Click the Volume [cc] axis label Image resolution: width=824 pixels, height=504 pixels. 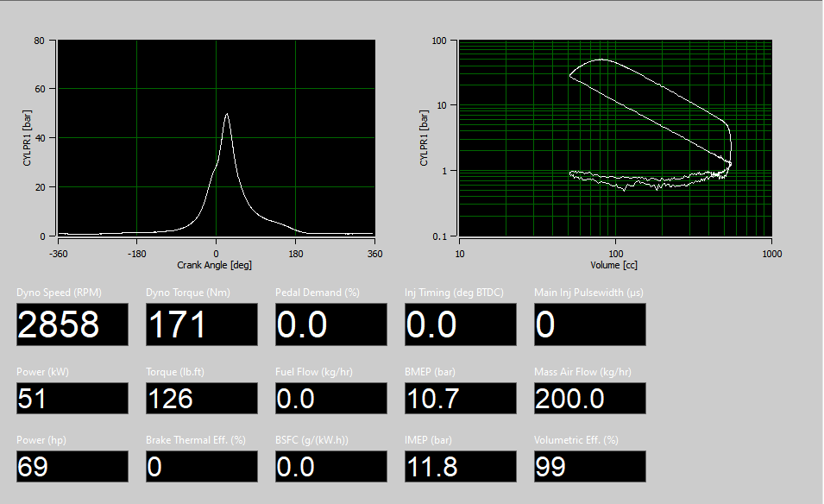tap(615, 265)
